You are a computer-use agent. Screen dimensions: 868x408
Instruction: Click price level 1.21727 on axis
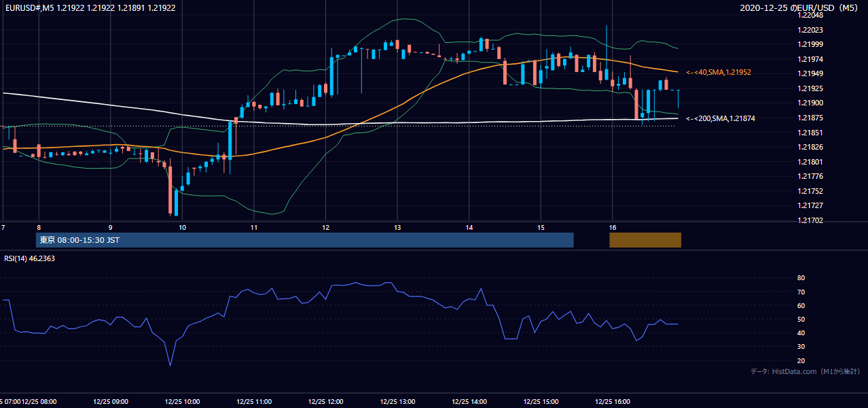(810, 206)
